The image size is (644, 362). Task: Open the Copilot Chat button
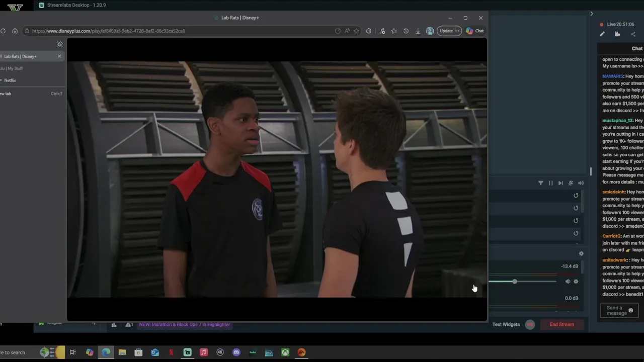475,31
